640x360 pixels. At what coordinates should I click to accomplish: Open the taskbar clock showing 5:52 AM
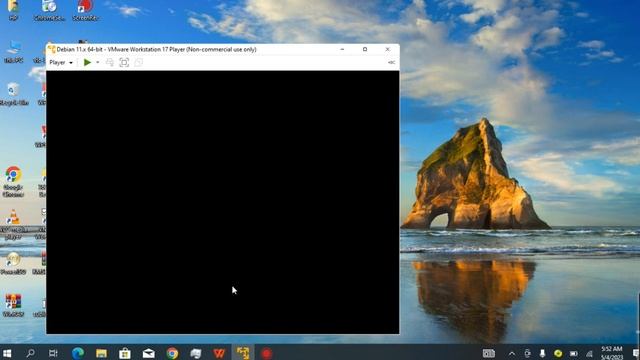coord(611,353)
